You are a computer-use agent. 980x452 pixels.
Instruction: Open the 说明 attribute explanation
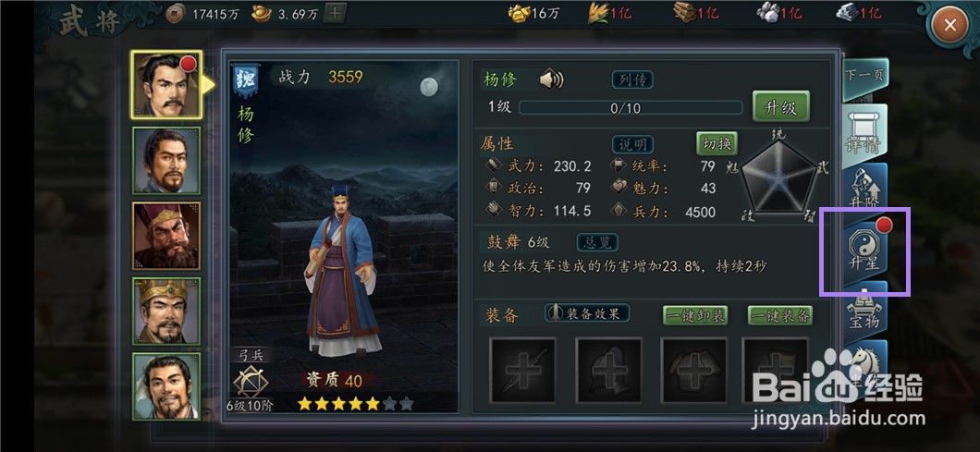tap(632, 144)
